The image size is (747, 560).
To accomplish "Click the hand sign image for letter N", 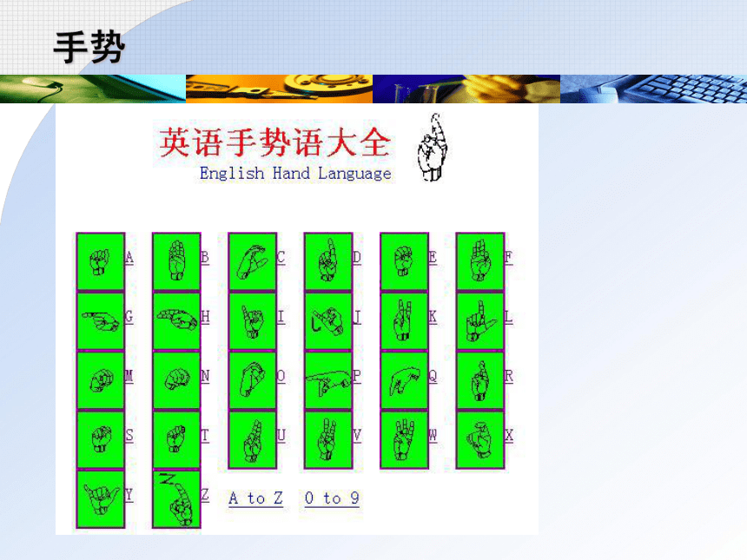I will click(x=176, y=380).
